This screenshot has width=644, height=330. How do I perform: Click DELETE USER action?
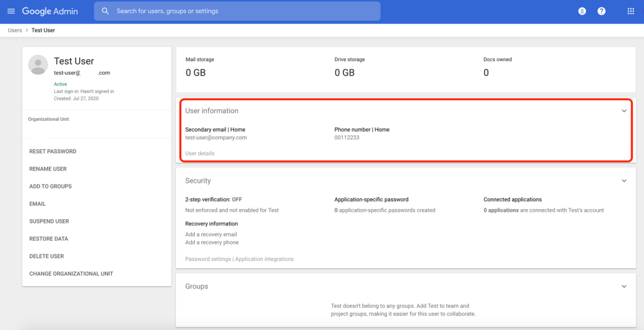(x=47, y=256)
